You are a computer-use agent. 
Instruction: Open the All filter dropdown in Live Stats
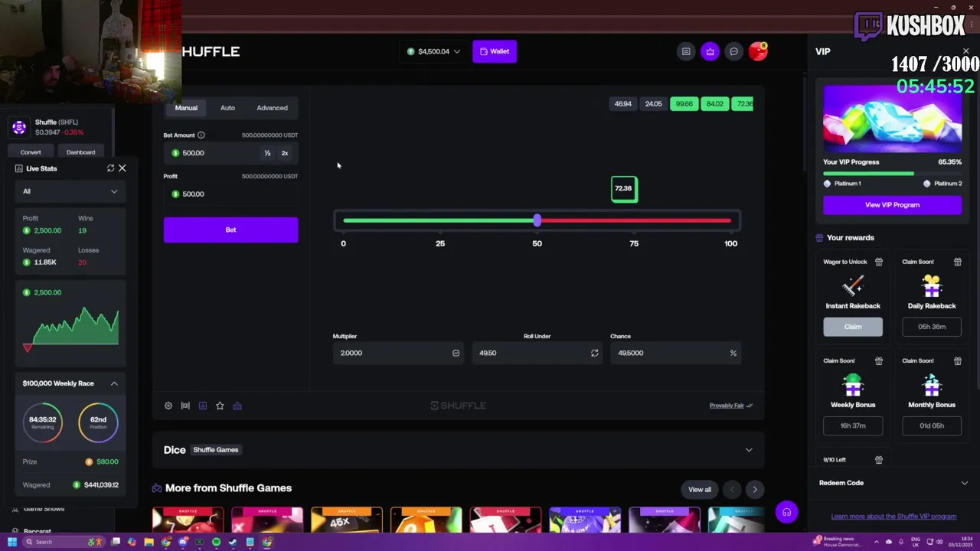pos(70,191)
